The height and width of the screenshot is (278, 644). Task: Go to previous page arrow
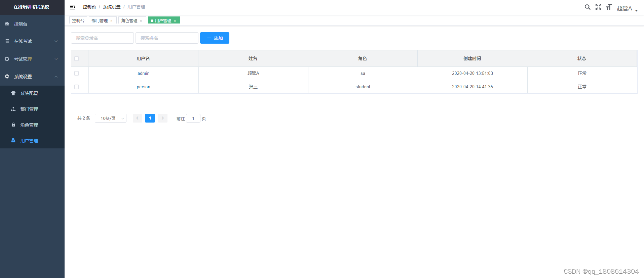[137, 118]
